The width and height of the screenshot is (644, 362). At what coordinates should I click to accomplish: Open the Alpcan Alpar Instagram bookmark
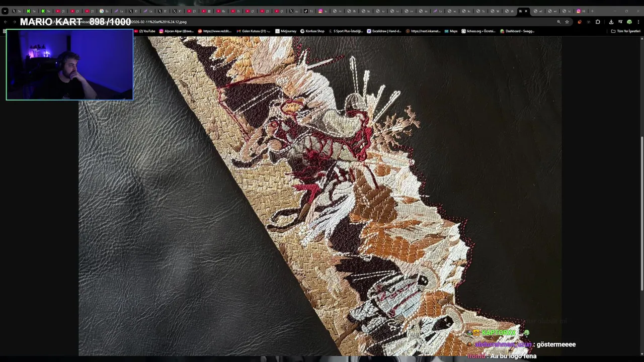coord(176,31)
